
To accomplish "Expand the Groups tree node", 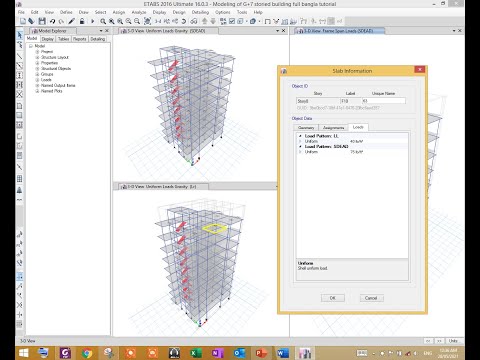I will [x=37, y=74].
